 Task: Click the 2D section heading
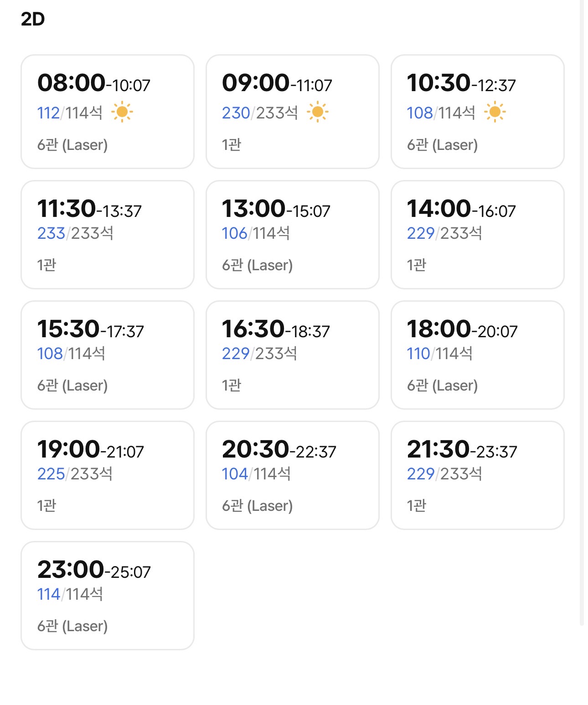(33, 19)
